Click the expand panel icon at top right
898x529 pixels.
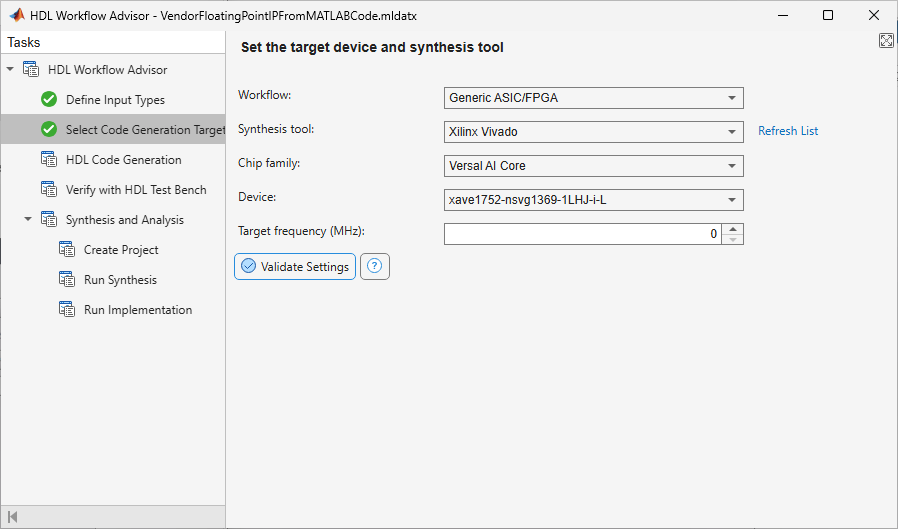886,41
